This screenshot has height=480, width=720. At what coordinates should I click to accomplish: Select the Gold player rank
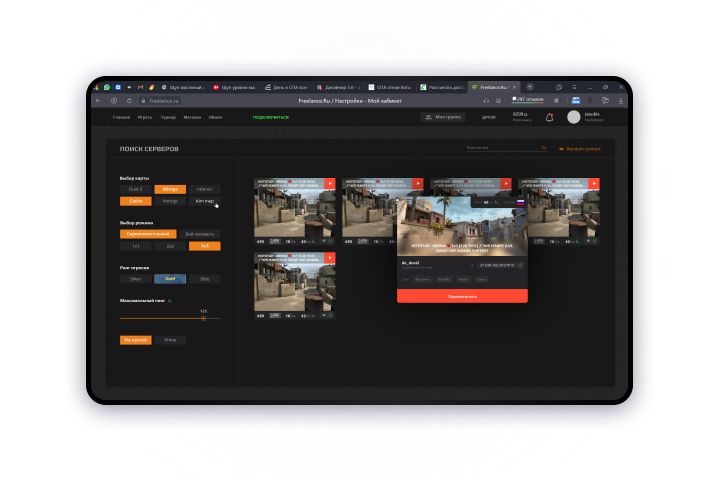[170, 279]
